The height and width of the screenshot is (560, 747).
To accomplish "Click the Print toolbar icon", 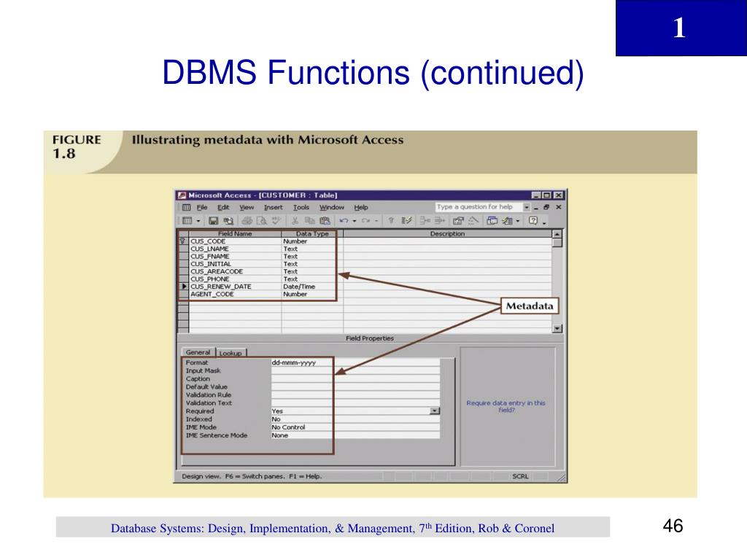I will pyautogui.click(x=247, y=221).
